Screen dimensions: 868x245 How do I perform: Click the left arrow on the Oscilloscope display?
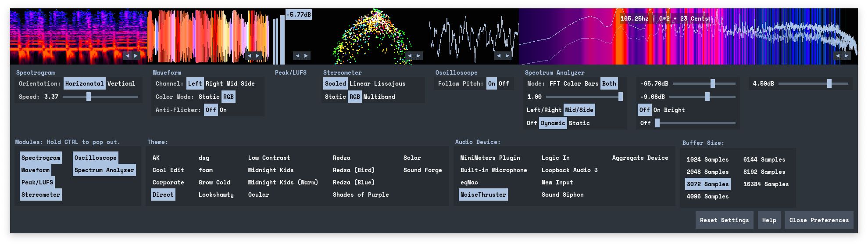tap(499, 56)
